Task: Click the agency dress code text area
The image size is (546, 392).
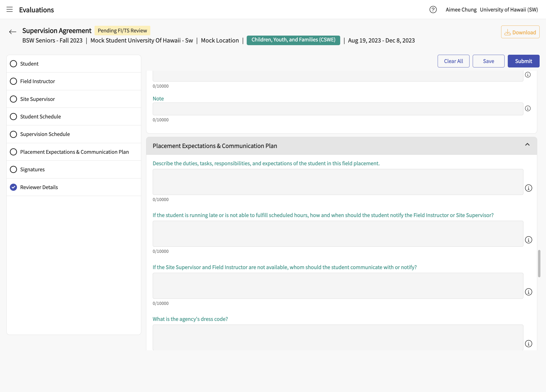Action: (x=338, y=337)
